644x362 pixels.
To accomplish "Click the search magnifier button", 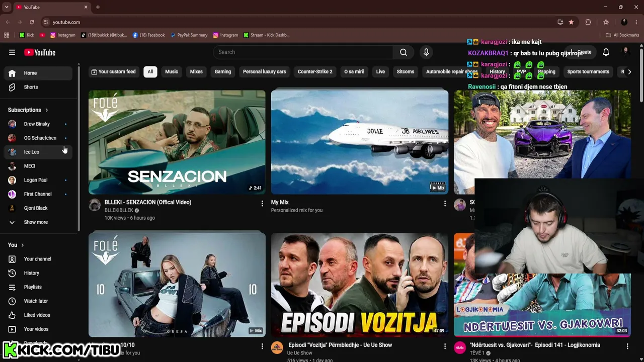I will [x=404, y=52].
